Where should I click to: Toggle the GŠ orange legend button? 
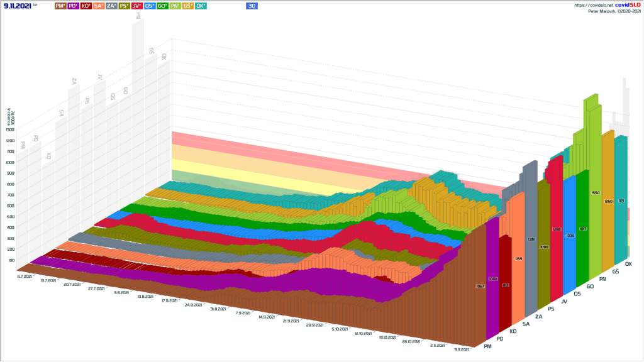(189, 6)
